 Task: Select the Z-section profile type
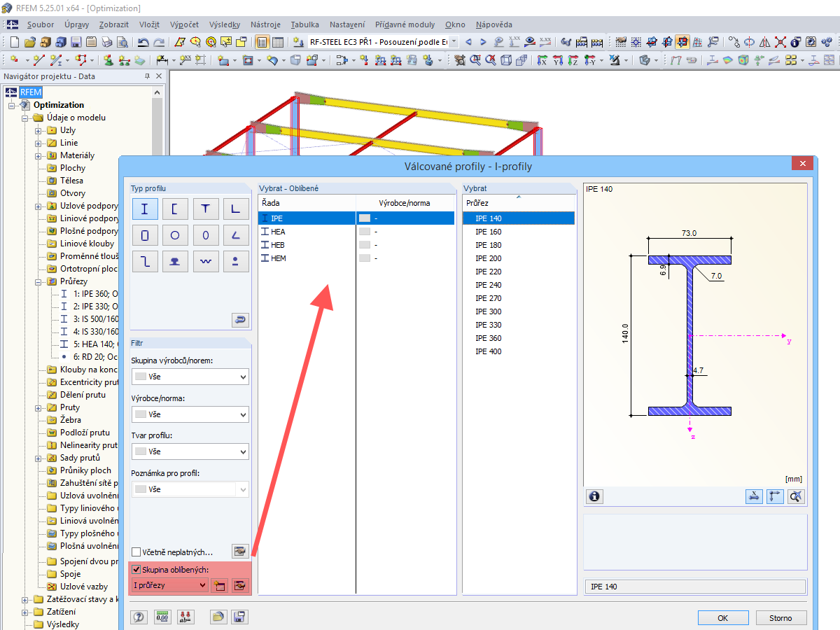[144, 261]
